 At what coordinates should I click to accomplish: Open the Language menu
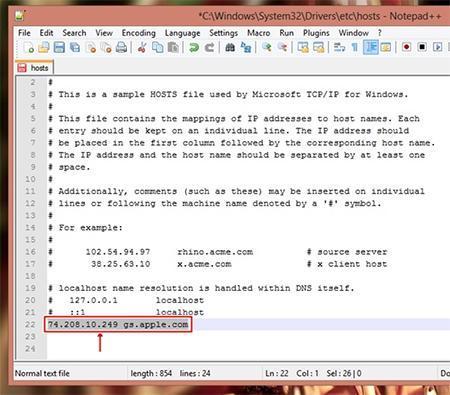(x=182, y=33)
